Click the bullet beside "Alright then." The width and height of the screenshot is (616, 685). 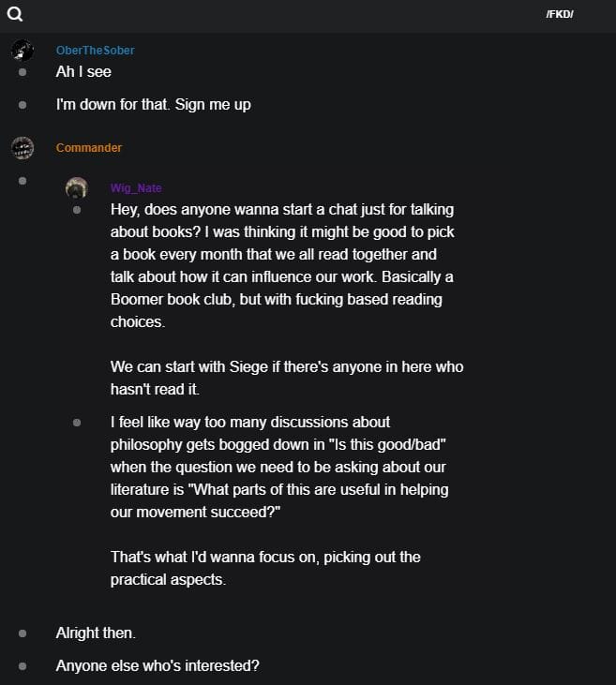pyautogui.click(x=23, y=633)
